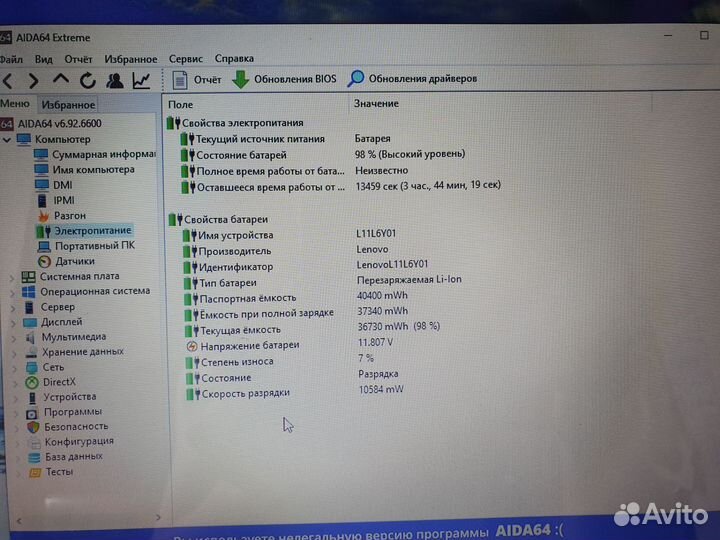
Task: Click the Сервер icon in tree
Action: click(29, 307)
